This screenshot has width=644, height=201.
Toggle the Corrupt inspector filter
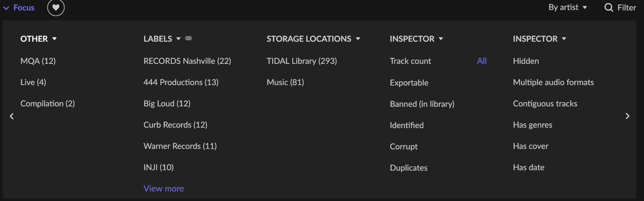(x=404, y=146)
